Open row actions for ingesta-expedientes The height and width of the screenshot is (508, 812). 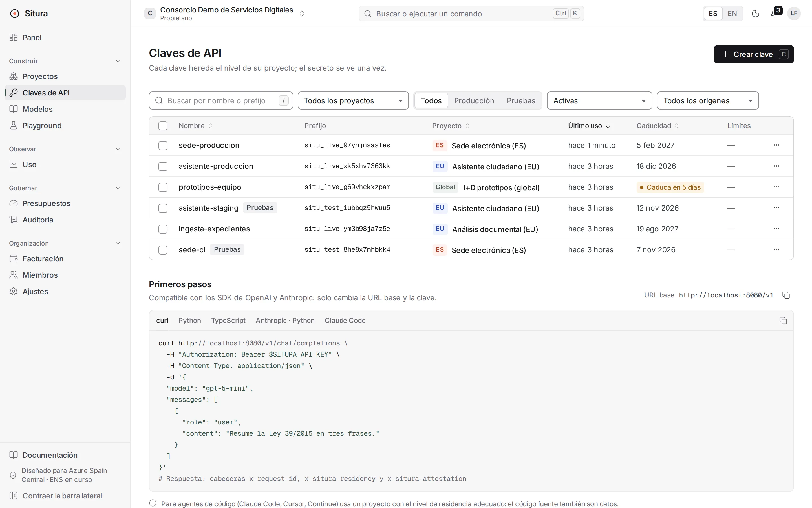tap(776, 229)
